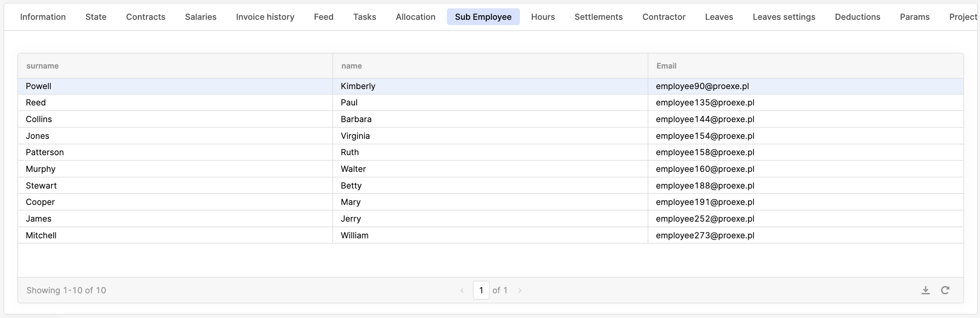Open the Deductions tab
Viewport: 980px width, 318px height.
857,17
